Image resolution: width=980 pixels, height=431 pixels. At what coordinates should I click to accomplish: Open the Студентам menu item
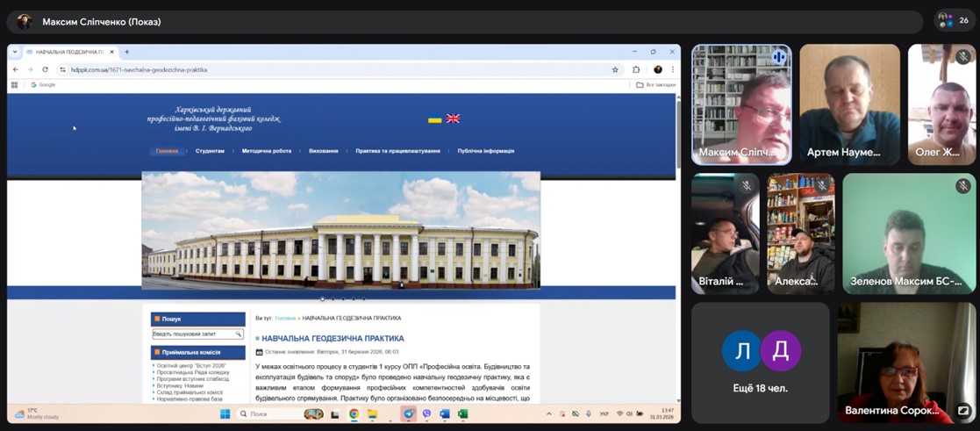coord(210,151)
